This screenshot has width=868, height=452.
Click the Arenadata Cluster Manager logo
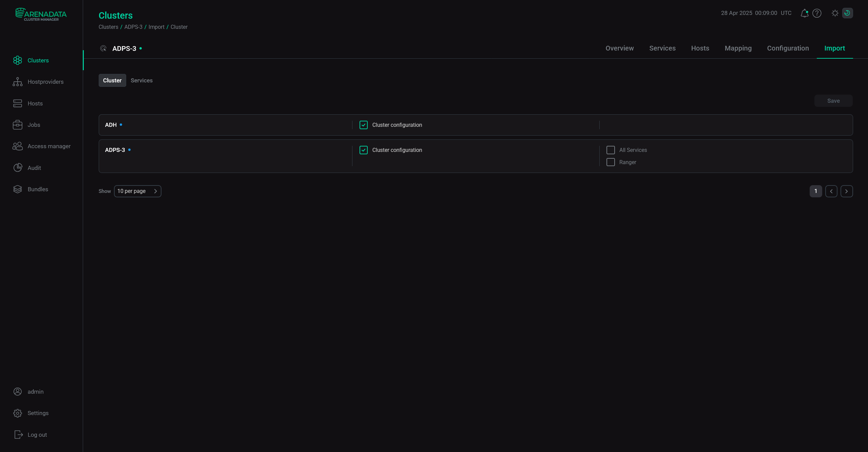(x=41, y=15)
